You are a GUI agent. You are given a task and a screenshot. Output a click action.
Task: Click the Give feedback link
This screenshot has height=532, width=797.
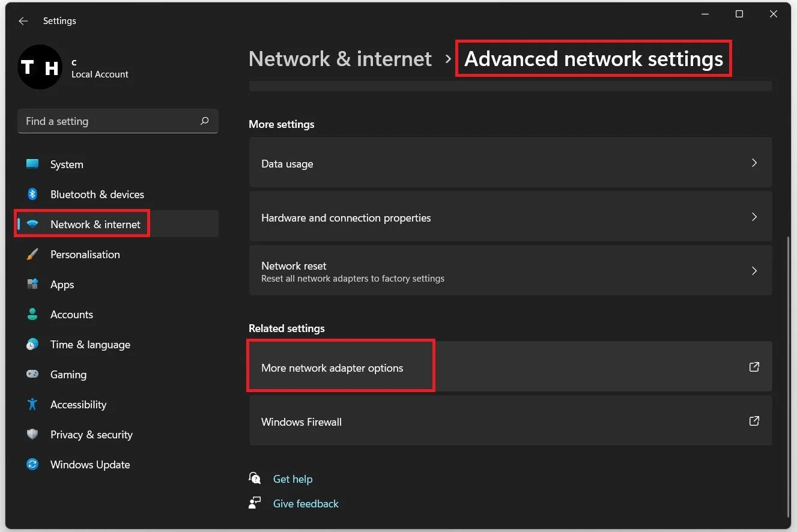tap(306, 503)
